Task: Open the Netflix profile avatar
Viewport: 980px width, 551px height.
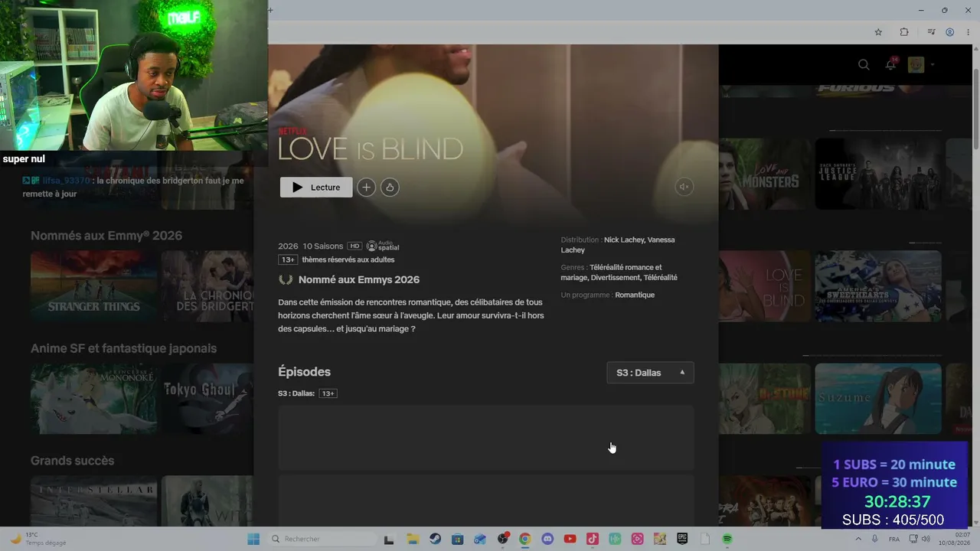Action: point(916,65)
